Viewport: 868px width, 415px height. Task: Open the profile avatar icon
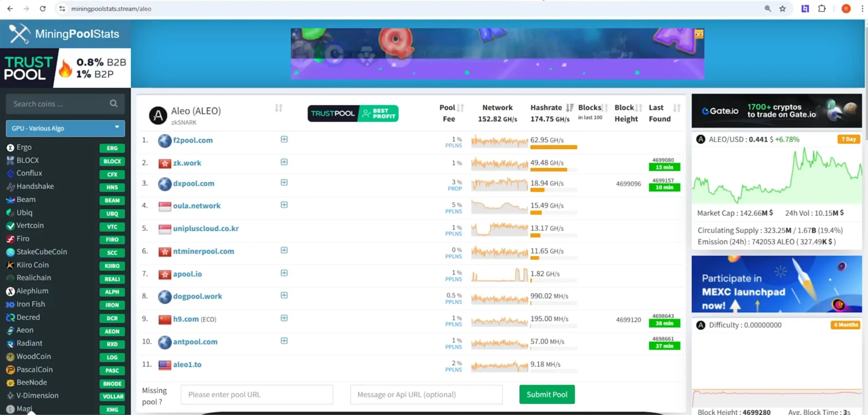(846, 8)
